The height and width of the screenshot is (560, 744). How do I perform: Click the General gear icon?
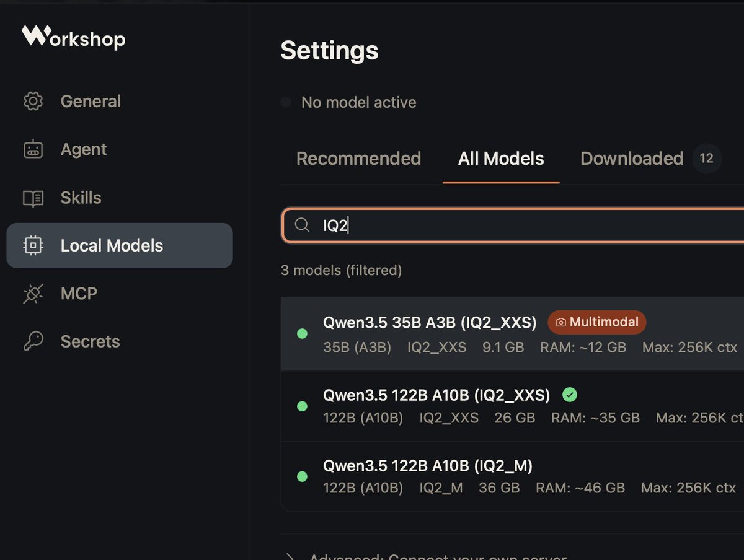[x=33, y=101]
